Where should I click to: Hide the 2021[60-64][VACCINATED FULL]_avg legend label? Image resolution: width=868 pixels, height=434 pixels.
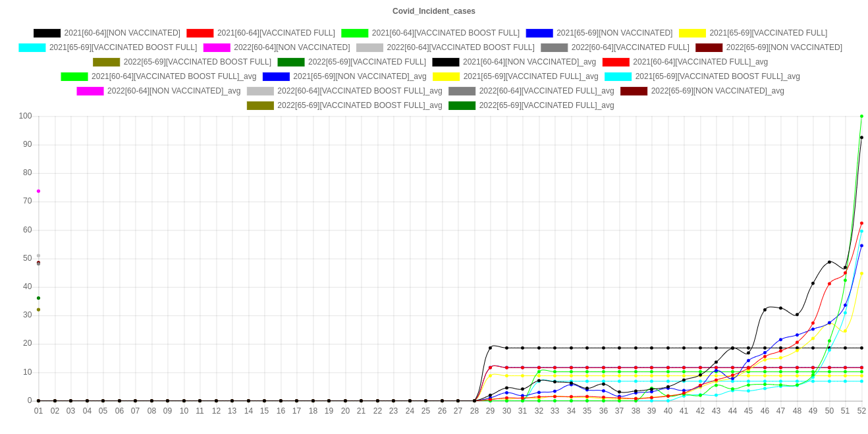coord(700,62)
